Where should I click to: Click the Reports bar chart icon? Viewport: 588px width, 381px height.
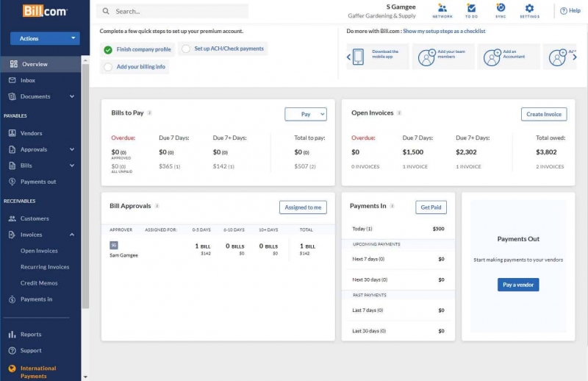tap(12, 334)
